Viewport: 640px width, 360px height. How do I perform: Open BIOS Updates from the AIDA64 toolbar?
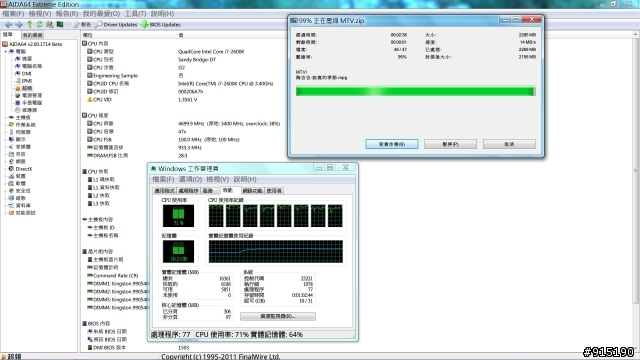(x=160, y=24)
